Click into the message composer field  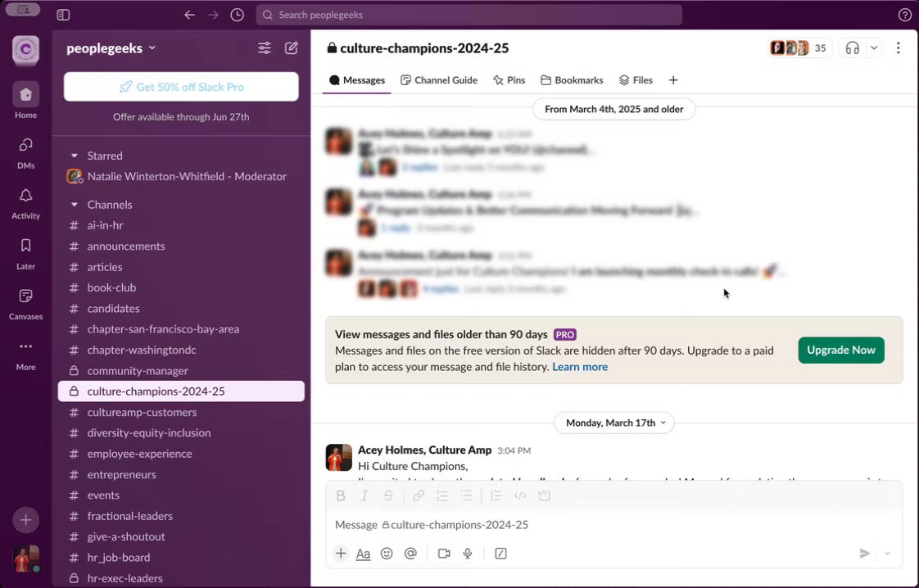pos(613,525)
